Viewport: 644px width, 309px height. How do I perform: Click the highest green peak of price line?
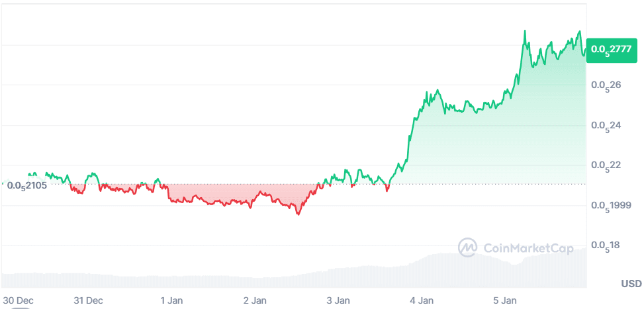pos(525,31)
